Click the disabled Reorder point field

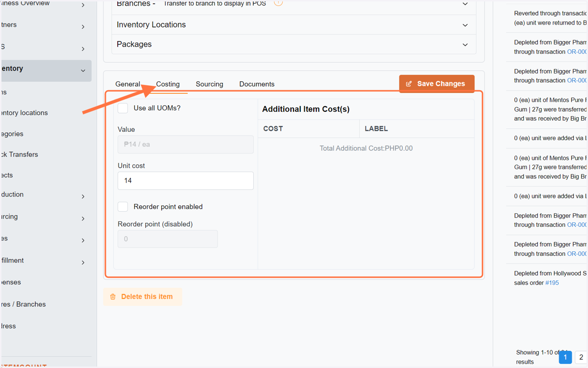pyautogui.click(x=168, y=239)
